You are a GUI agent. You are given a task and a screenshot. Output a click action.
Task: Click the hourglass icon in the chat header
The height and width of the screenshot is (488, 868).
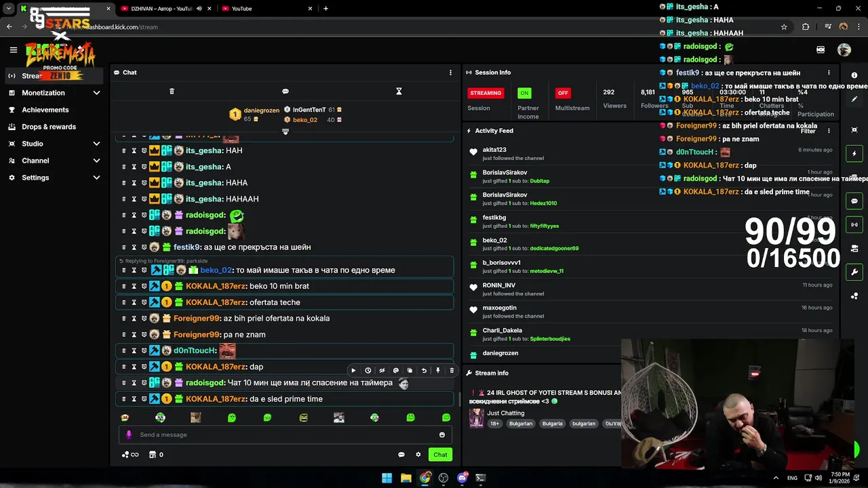(x=399, y=91)
